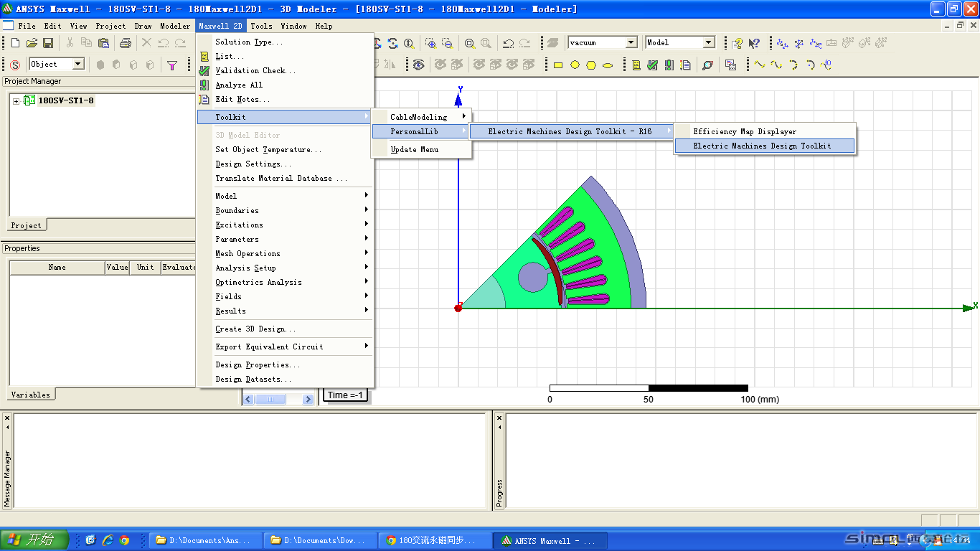The height and width of the screenshot is (551, 980).
Task: Open the Tools menu
Action: pyautogui.click(x=261, y=26)
